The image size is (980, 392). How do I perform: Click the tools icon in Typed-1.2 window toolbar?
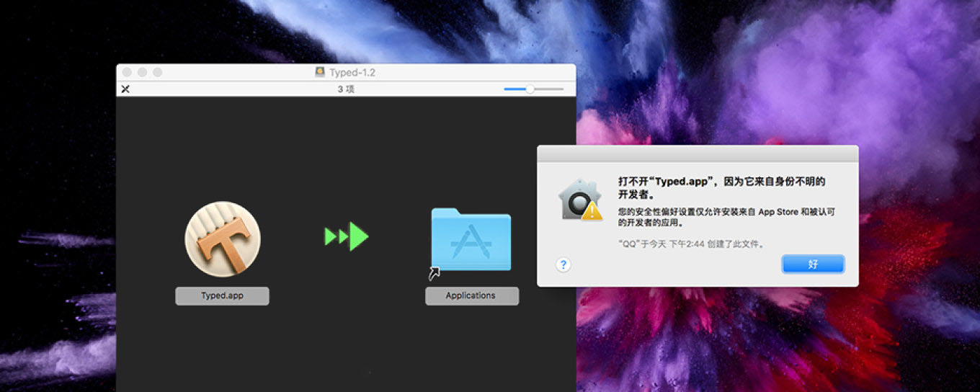125,89
